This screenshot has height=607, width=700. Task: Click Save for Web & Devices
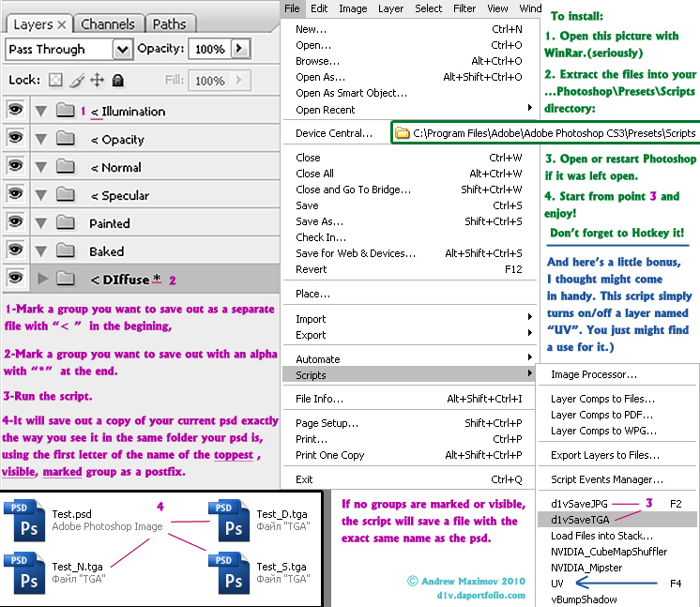pyautogui.click(x=356, y=253)
